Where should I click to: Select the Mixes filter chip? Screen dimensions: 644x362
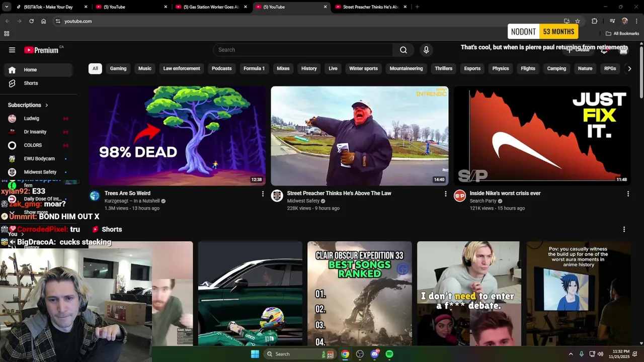(283, 68)
